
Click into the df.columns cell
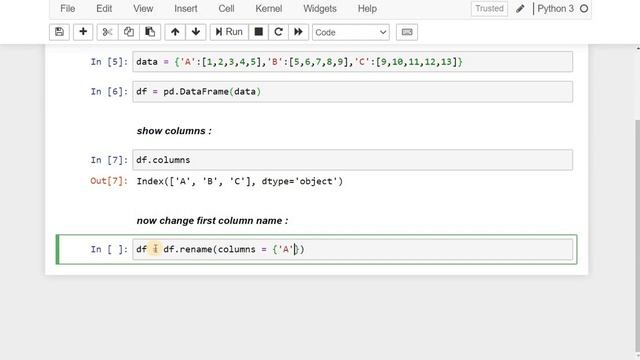coord(353,160)
